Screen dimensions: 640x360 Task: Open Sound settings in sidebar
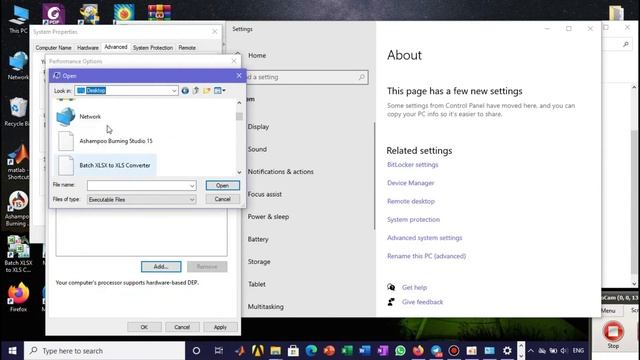coord(257,149)
